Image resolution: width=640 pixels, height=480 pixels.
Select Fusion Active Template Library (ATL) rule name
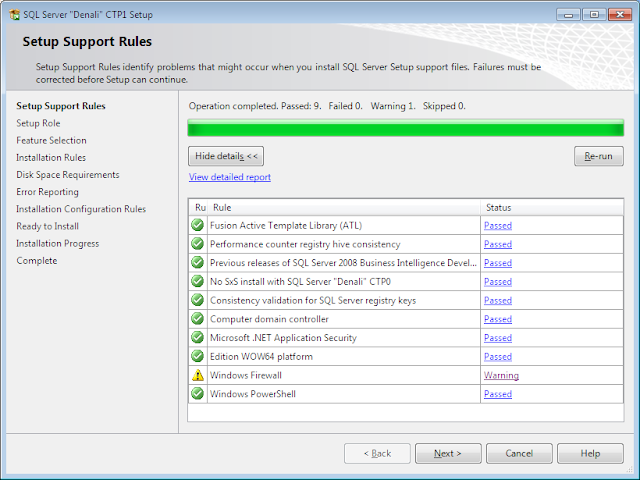point(286,225)
